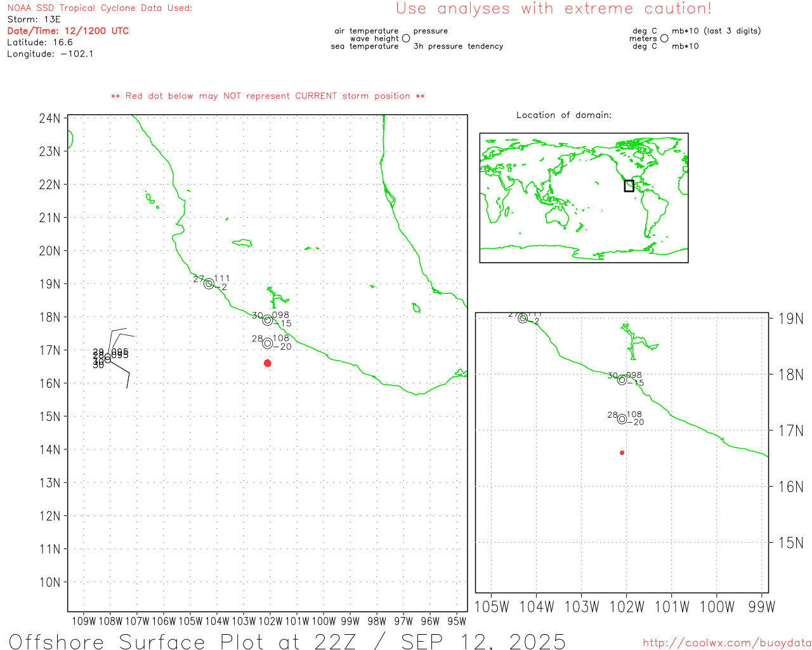Image resolution: width=812 pixels, height=650 pixels.
Task: Click the red storm position dot on main map
Action: click(267, 363)
